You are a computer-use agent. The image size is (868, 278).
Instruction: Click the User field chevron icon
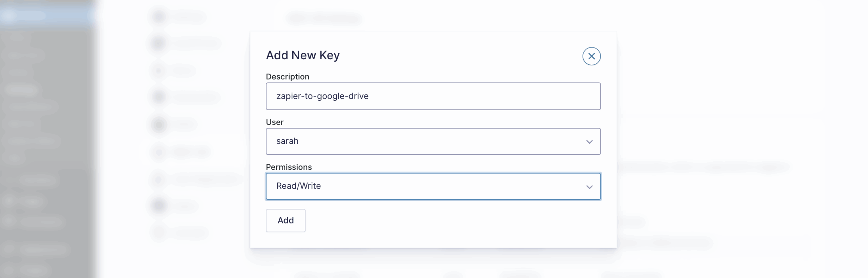pos(589,142)
